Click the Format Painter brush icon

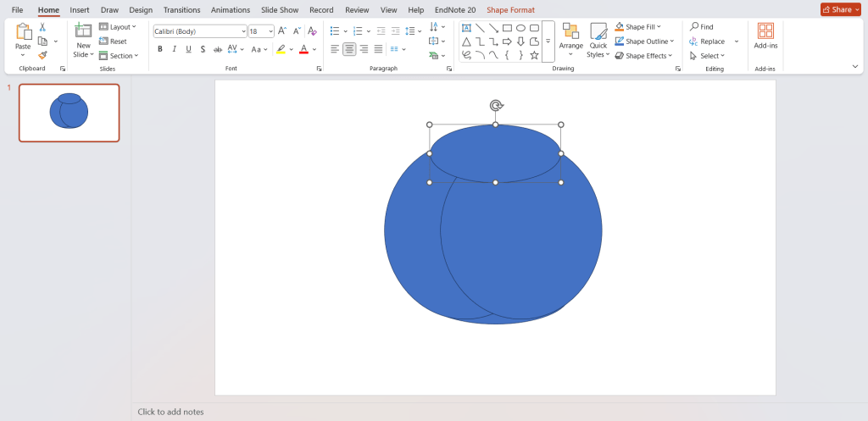[x=42, y=55]
